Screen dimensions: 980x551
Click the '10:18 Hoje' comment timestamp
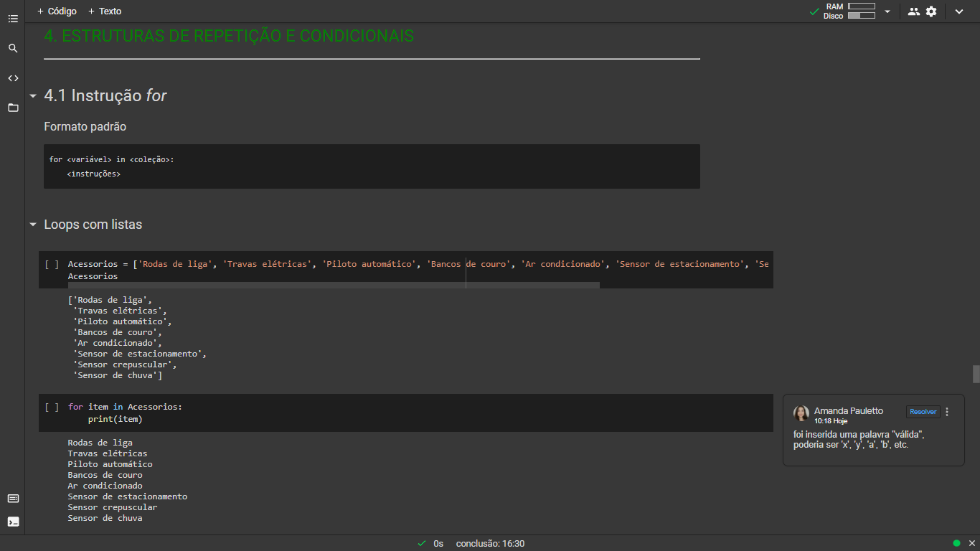click(831, 421)
